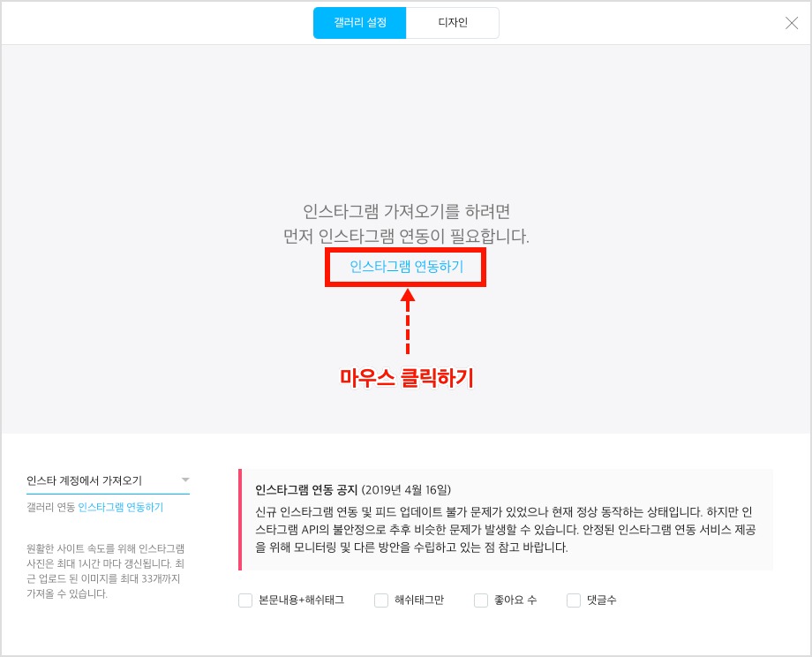Viewport: 812px width, 657px height.
Task: Enable the 본문내용+해쉬태그 checkbox
Action: click(245, 600)
